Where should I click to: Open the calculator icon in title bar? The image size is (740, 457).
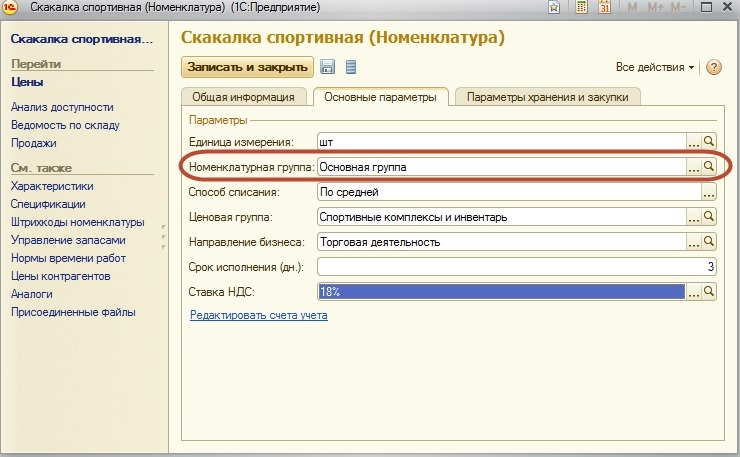click(581, 7)
